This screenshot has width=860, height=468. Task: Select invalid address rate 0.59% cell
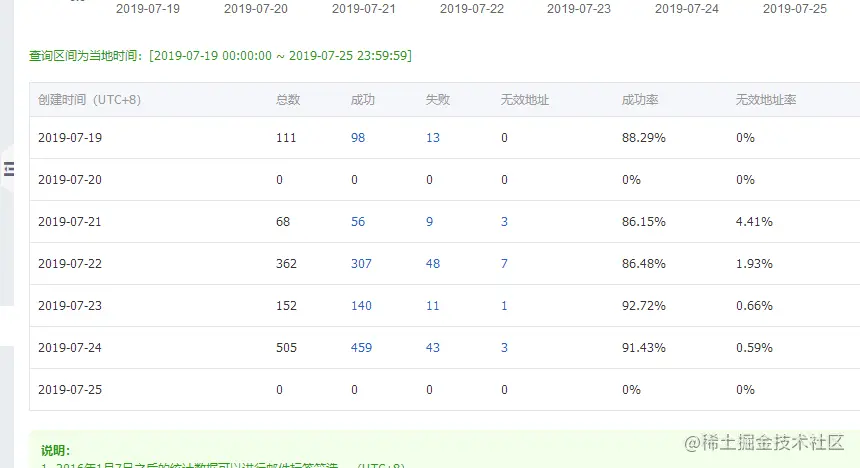click(x=755, y=348)
